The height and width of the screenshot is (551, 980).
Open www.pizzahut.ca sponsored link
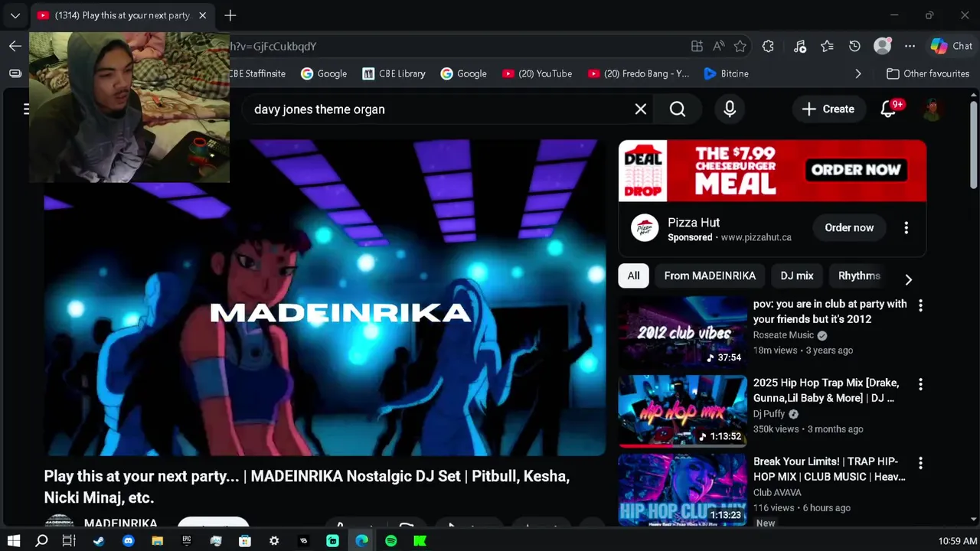coord(756,237)
